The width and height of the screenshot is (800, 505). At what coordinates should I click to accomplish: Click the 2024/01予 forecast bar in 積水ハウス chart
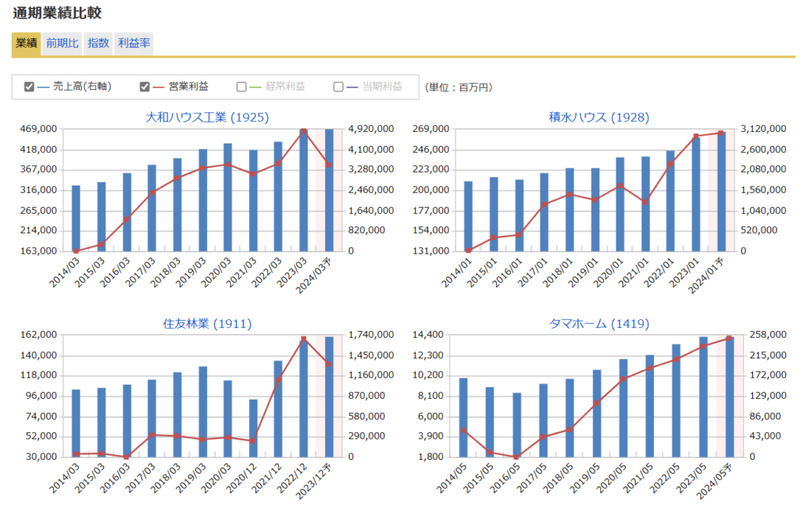click(x=721, y=192)
